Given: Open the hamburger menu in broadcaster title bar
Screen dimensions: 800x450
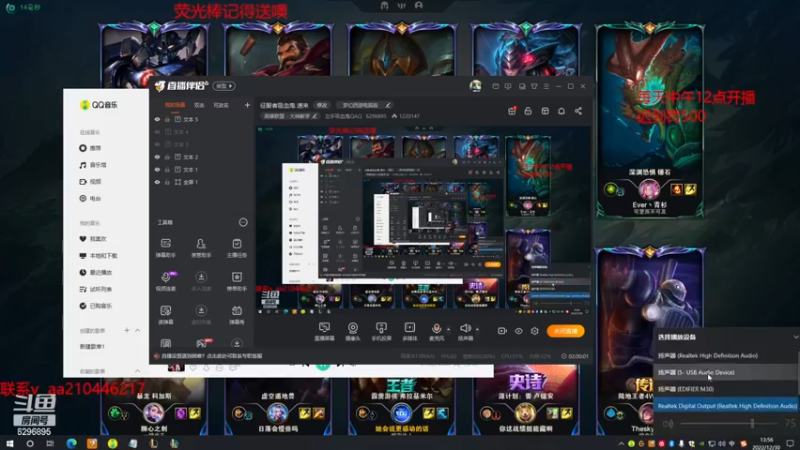Looking at the screenshot, I should tap(546, 86).
